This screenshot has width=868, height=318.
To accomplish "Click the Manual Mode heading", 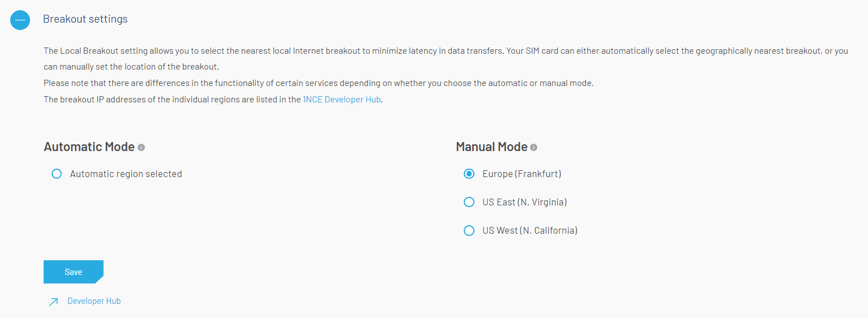I will [491, 147].
